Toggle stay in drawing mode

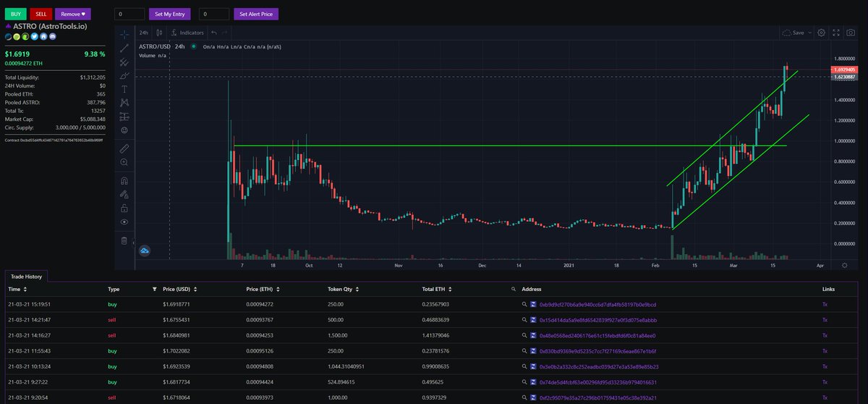click(x=124, y=194)
